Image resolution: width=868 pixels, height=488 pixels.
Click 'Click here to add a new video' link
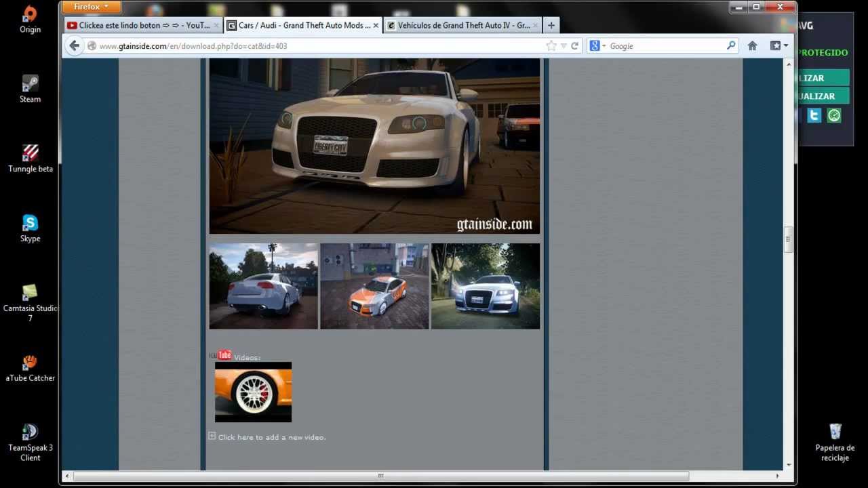tap(272, 437)
